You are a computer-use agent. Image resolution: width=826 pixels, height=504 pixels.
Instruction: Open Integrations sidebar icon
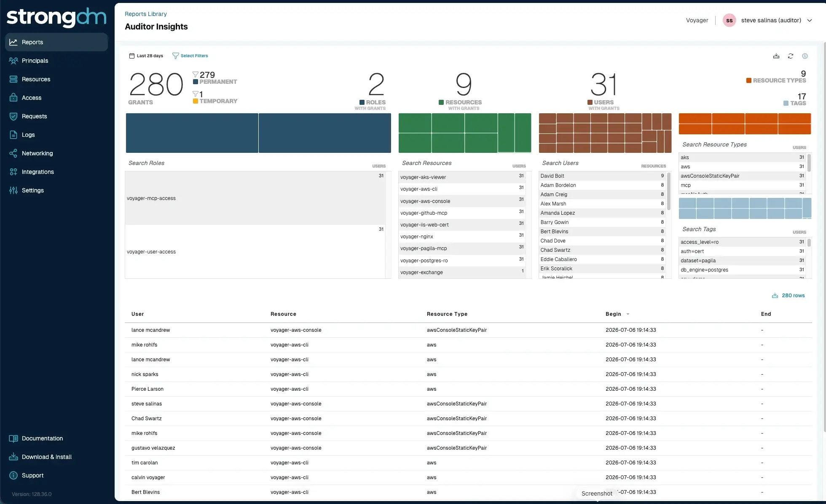[x=13, y=172]
